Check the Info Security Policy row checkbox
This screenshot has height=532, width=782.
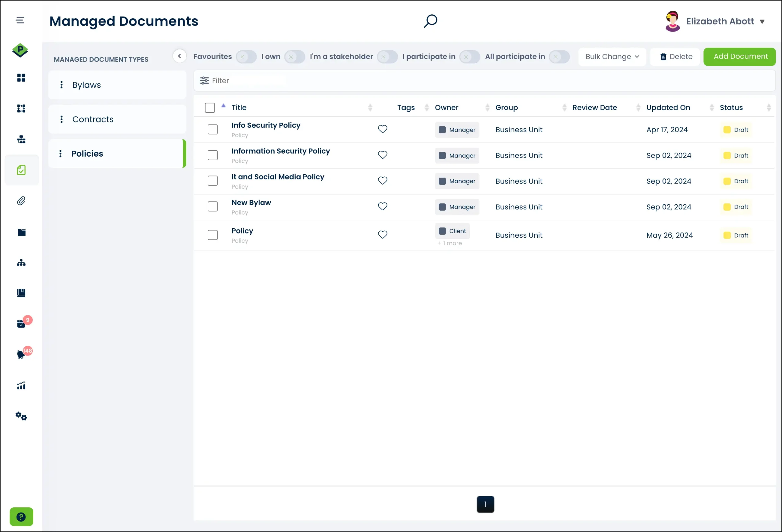[213, 129]
